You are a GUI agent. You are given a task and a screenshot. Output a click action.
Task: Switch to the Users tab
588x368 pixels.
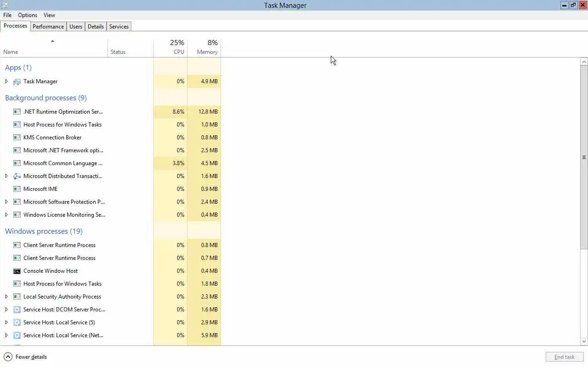[76, 27]
